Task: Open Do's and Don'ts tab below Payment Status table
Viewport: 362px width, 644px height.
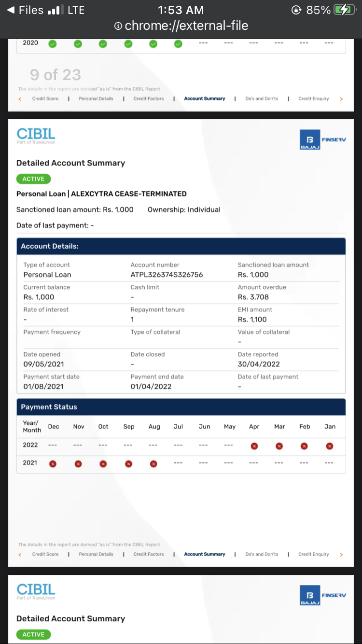Action: pos(262,554)
